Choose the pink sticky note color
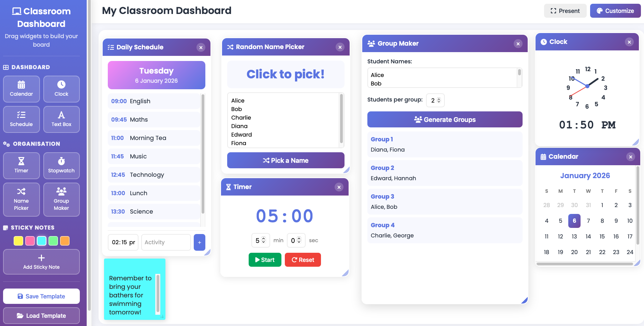644x326 pixels. (x=30, y=241)
